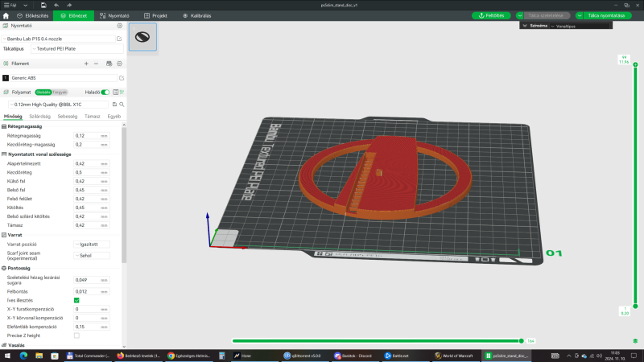Open the Sebesség settings tab

[x=68, y=117]
